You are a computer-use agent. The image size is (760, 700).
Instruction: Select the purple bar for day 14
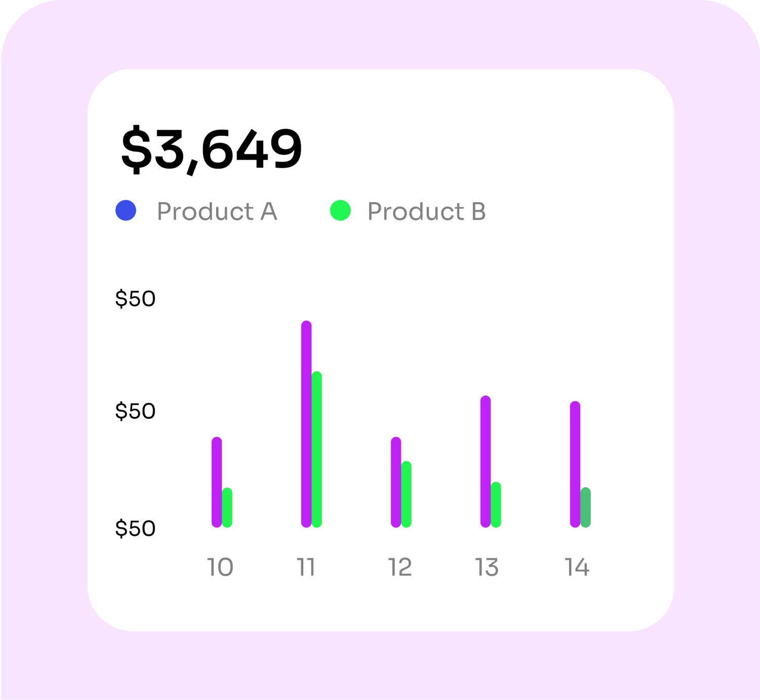(x=575, y=464)
